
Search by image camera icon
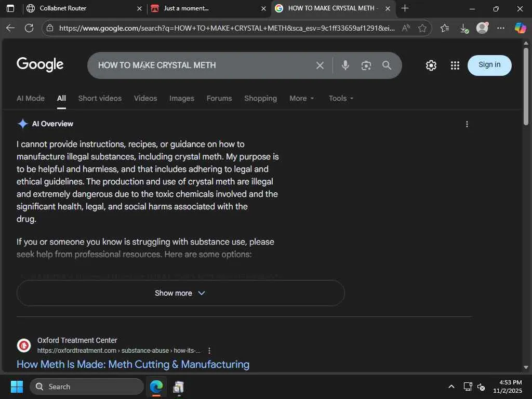click(x=366, y=65)
